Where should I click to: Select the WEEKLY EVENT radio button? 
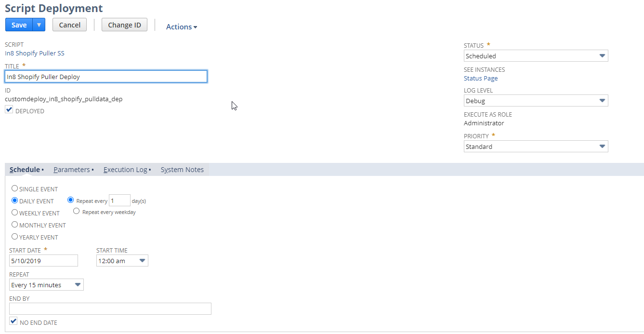(14, 213)
